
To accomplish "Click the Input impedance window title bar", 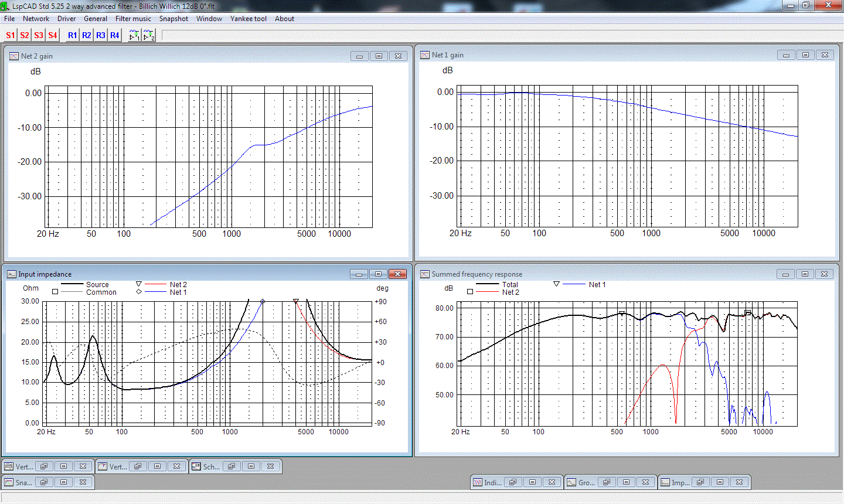I will point(176,274).
